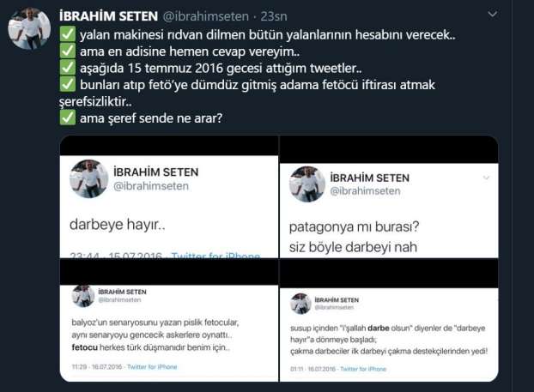This screenshot has height=392, width=534.
Task: Click "Twitter for iPhone" in balyoz screenshot
Action: pos(152,367)
